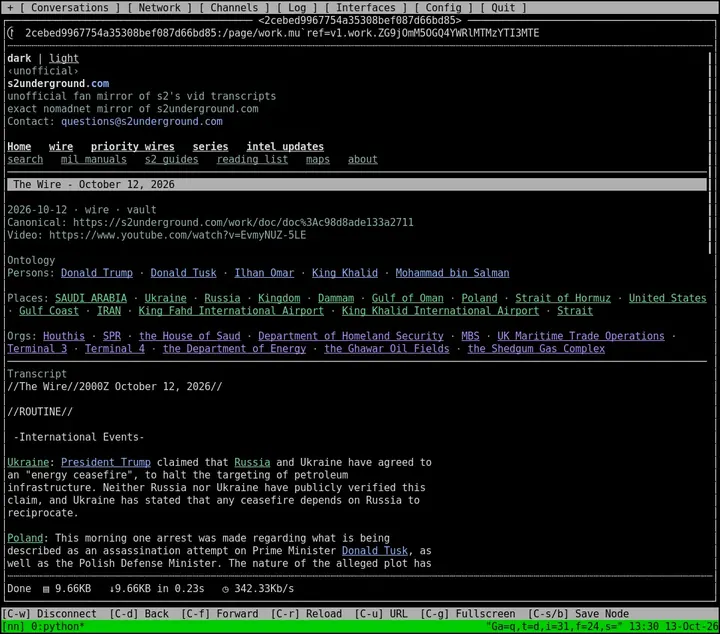
Task: Open the Shedgum Gas Complex link
Action: tap(536, 349)
